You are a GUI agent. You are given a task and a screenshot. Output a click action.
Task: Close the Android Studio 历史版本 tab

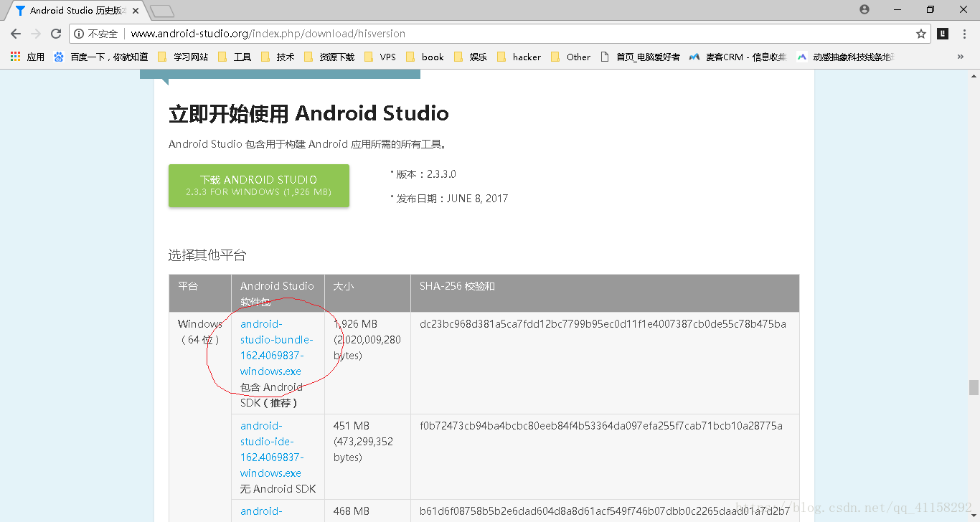(136, 11)
